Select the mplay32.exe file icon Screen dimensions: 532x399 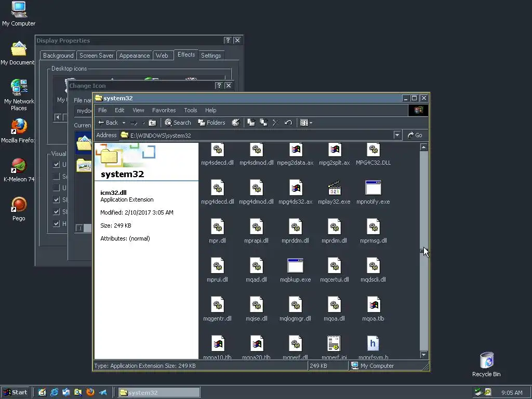[334, 188]
